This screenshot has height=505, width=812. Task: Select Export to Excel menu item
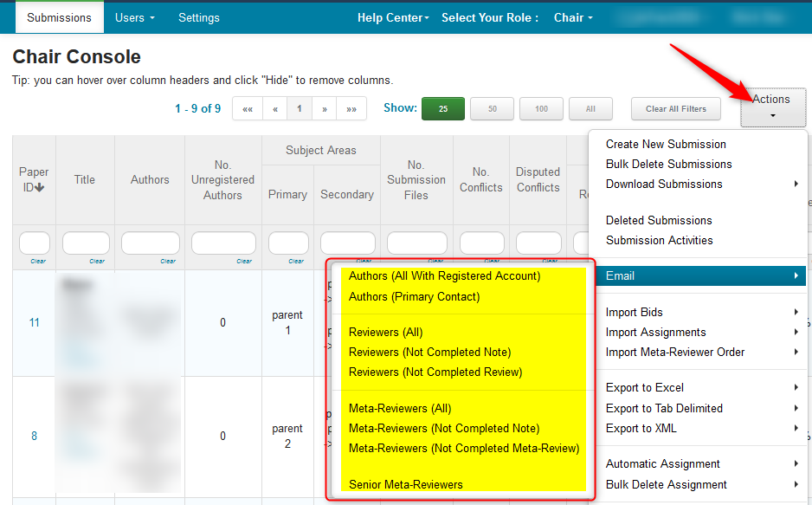click(645, 387)
